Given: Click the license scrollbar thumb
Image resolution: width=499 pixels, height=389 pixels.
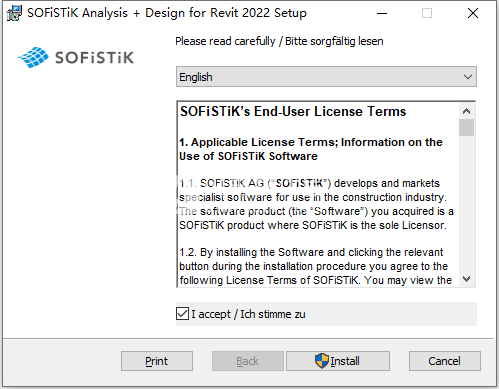Looking at the screenshot, I should [x=466, y=128].
